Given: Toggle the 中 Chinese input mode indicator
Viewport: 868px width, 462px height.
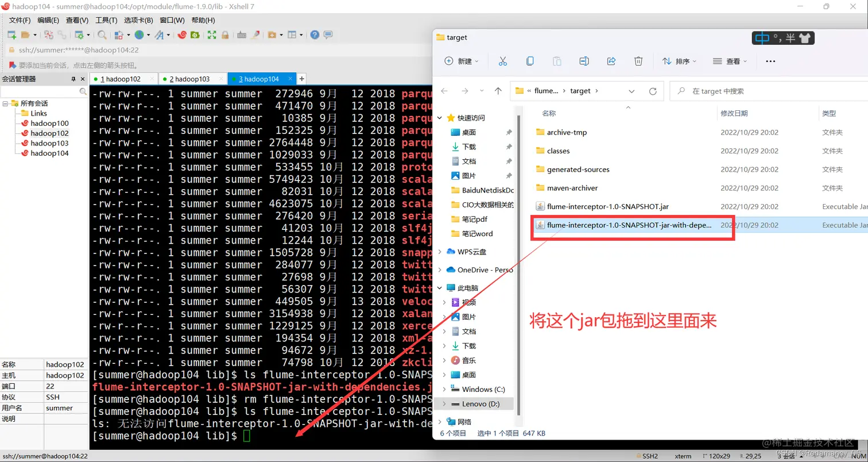Looking at the screenshot, I should point(762,38).
